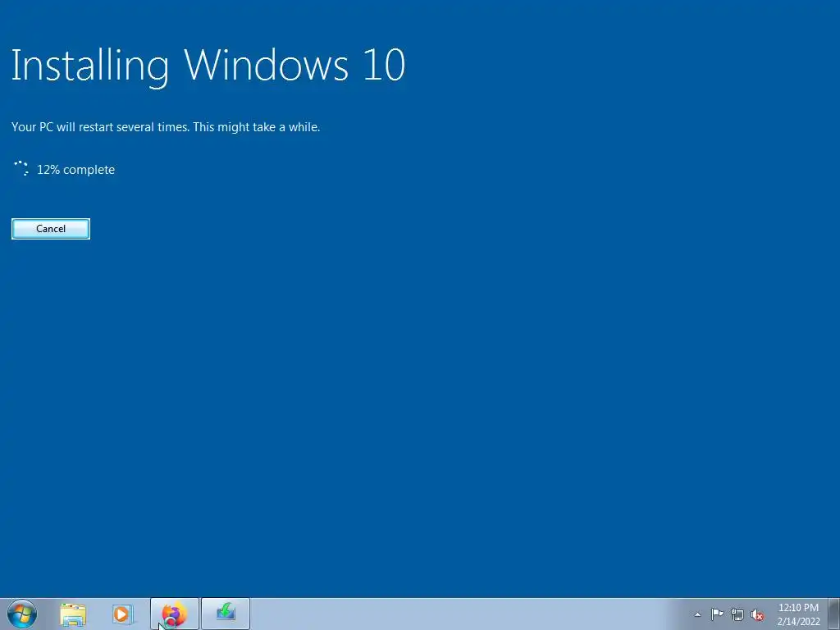Switch to the Firefox taskbar window
Viewport: 840px width, 630px height.
(175, 614)
